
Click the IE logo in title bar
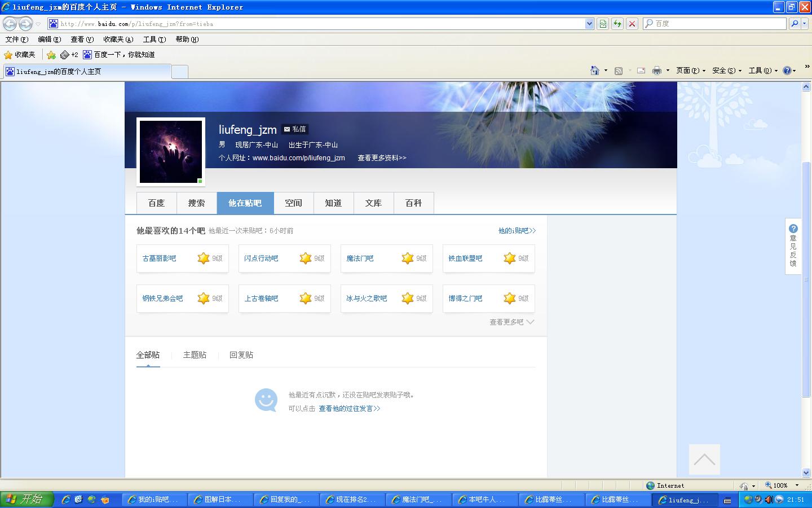click(x=6, y=7)
